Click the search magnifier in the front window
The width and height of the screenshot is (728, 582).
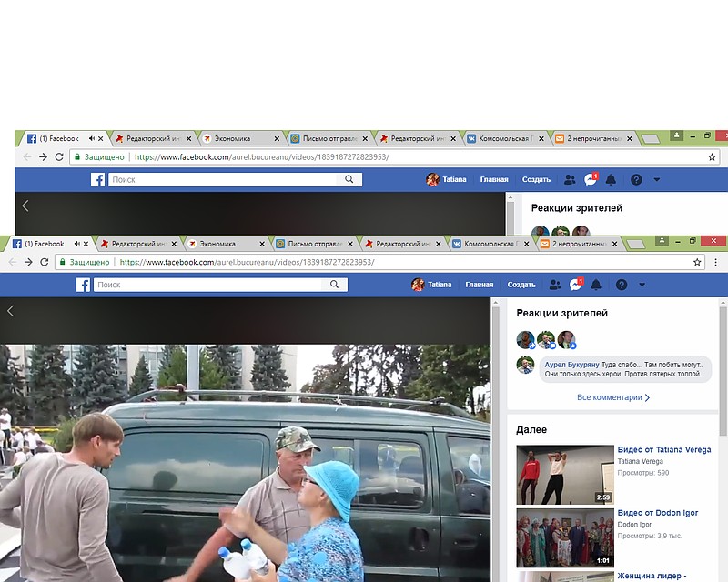pos(334,285)
